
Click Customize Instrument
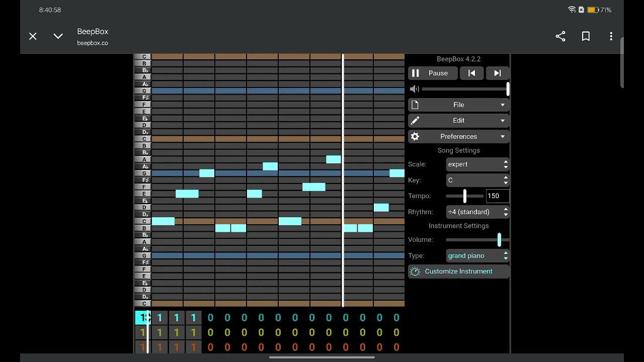tap(459, 271)
